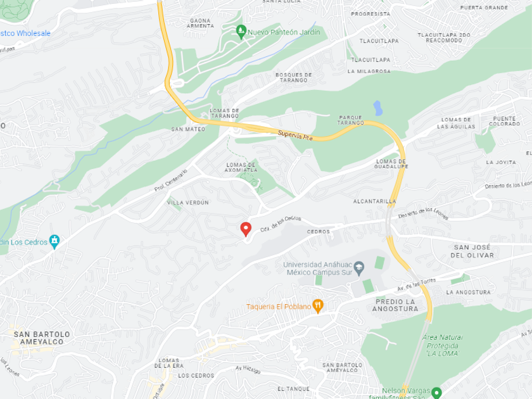Click the red location pin marker

tap(246, 229)
